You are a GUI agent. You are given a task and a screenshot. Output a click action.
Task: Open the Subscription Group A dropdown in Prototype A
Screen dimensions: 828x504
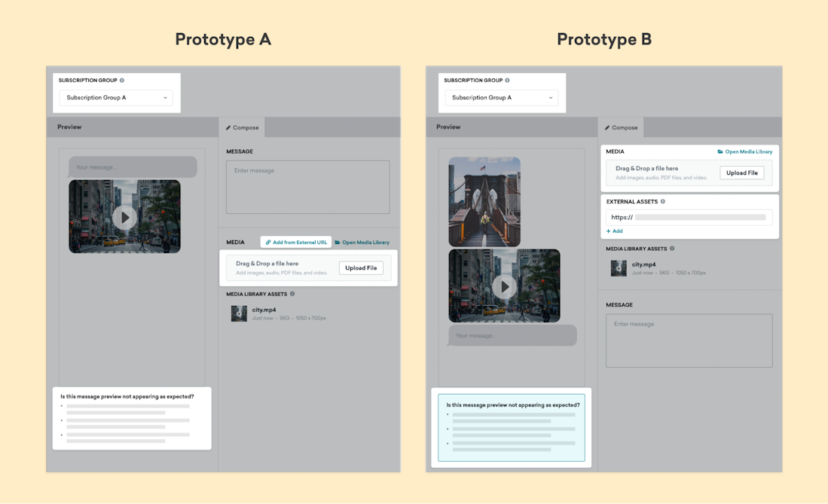pyautogui.click(x=115, y=97)
